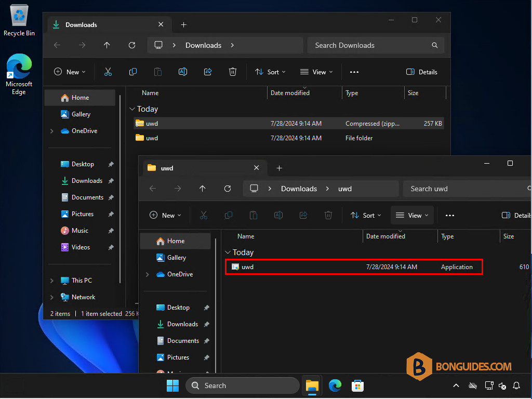Click Rename icon in Downloads window toolbar
The width and height of the screenshot is (532, 399).
coord(183,72)
